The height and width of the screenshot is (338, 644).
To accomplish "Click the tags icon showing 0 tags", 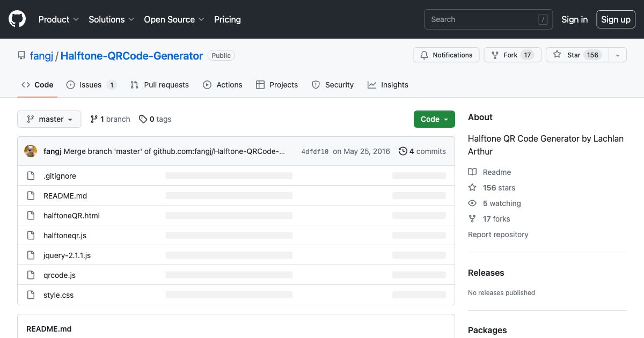I will [x=143, y=119].
